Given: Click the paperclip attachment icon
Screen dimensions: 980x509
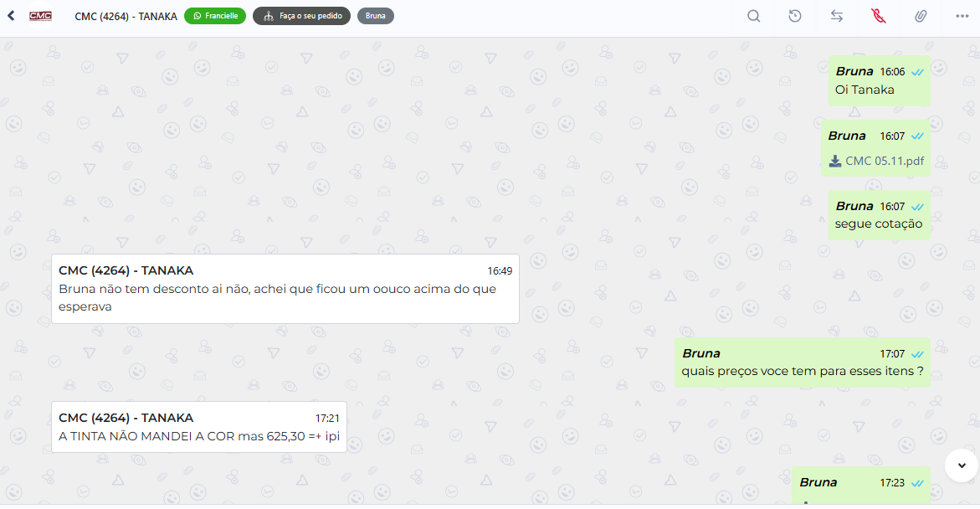Looking at the screenshot, I should click(921, 16).
